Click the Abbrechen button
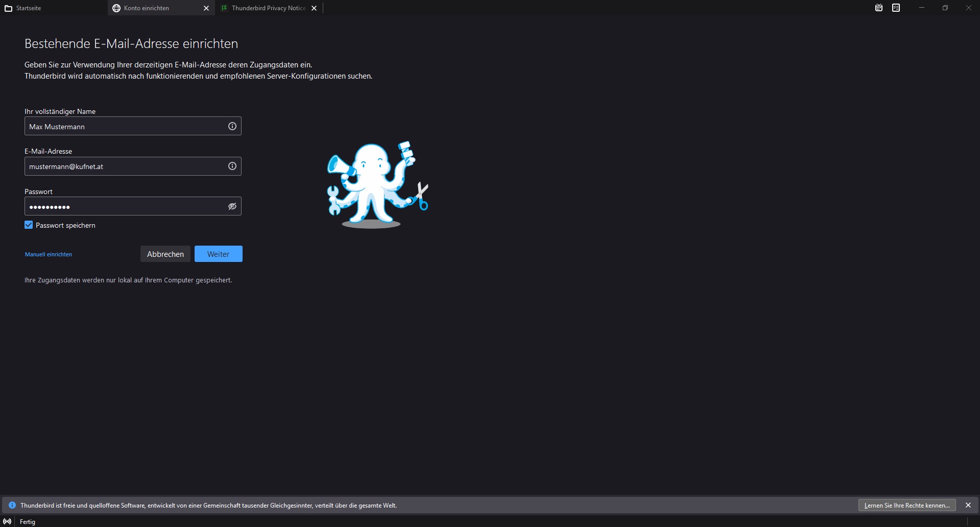The height and width of the screenshot is (527, 980). [x=165, y=254]
